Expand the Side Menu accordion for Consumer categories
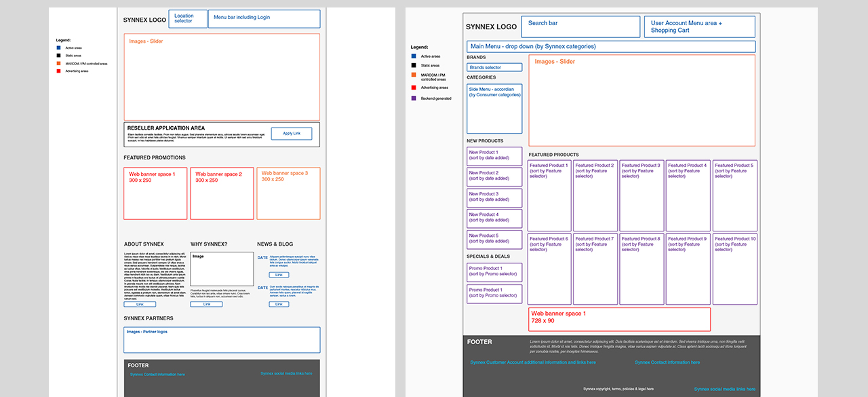The width and height of the screenshot is (868, 397). [494, 109]
